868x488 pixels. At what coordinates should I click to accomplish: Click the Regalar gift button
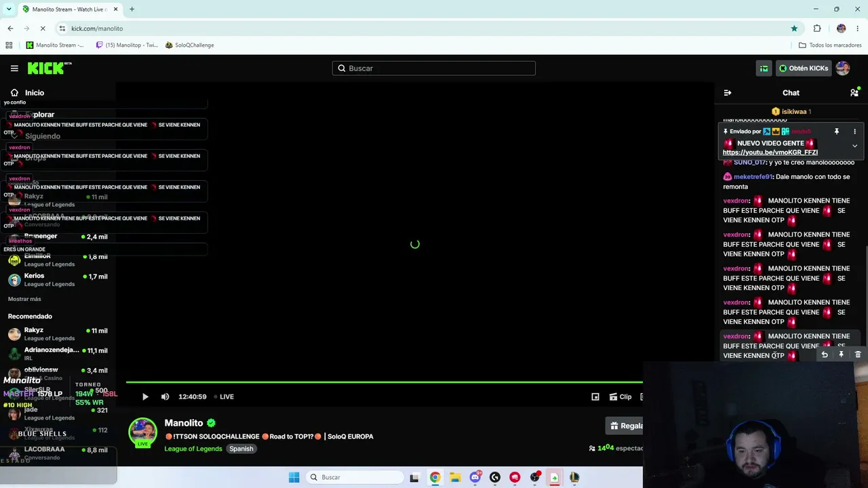625,426
